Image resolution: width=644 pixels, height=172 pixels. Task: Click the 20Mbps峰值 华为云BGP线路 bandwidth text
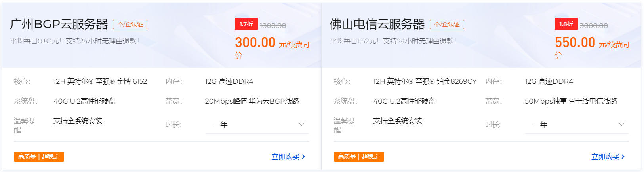tap(252, 101)
